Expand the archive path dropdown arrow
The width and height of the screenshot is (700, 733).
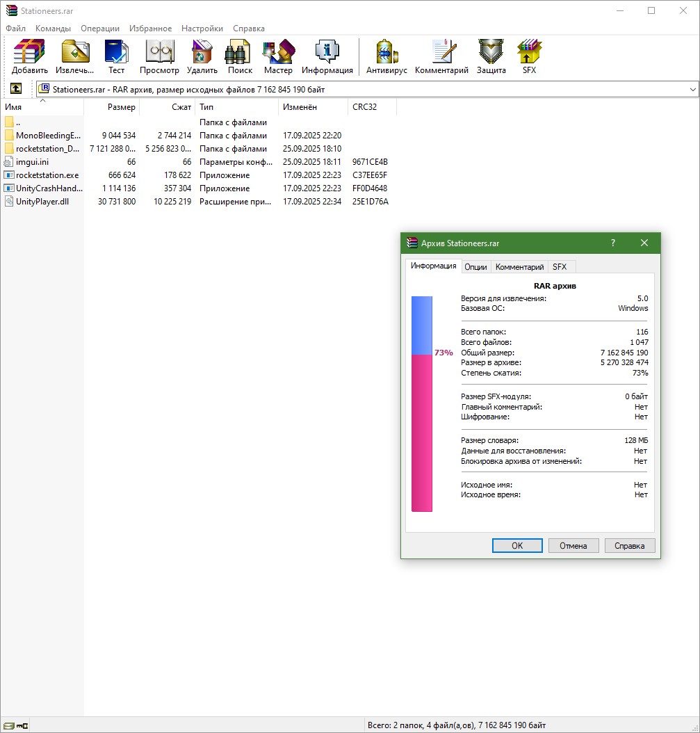[x=692, y=89]
